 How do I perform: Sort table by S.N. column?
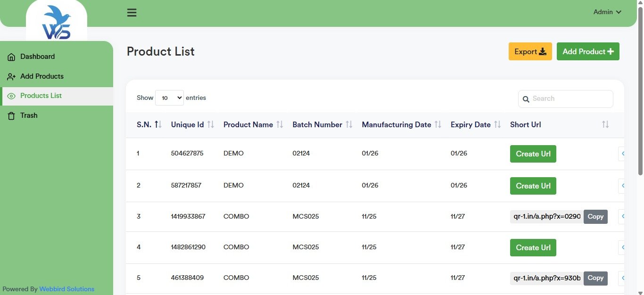coord(158,125)
